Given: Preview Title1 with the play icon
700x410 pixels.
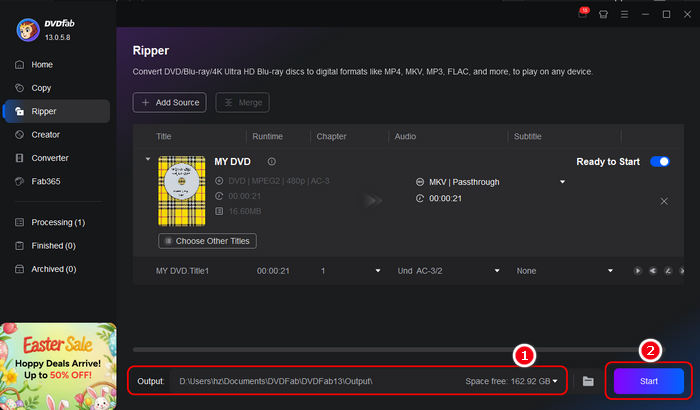Looking at the screenshot, I should click(638, 271).
